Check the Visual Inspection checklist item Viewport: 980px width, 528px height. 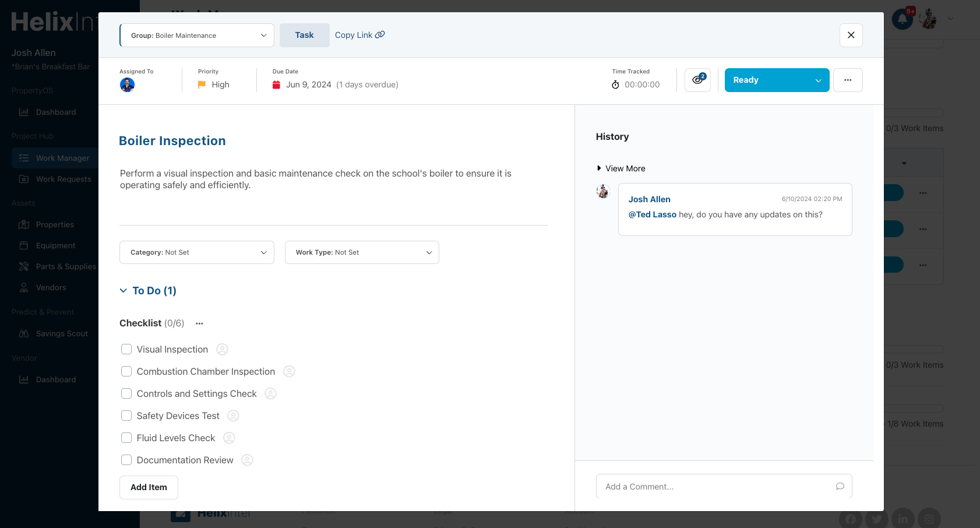[126, 349]
